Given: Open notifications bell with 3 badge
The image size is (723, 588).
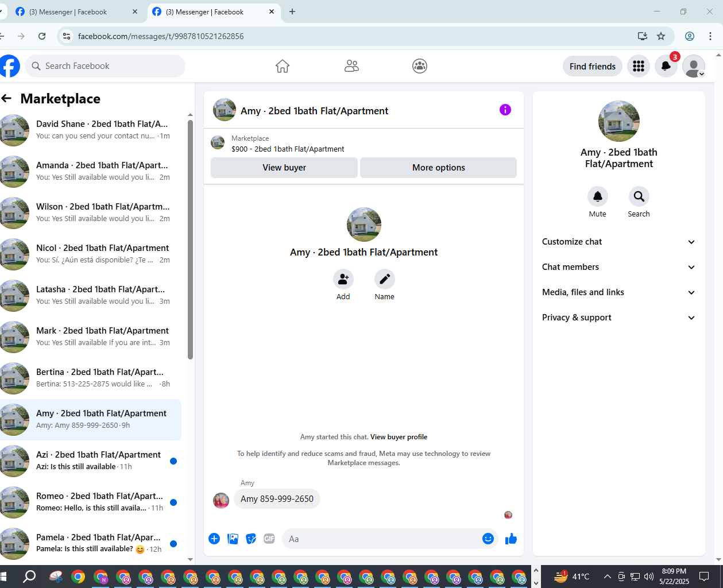Looking at the screenshot, I should click(x=666, y=67).
